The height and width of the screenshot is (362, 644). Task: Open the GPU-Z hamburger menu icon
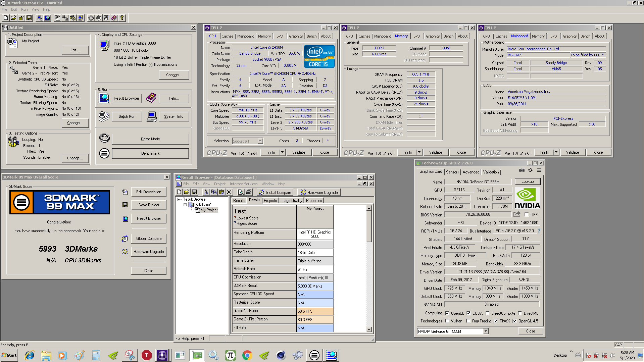[x=539, y=170]
